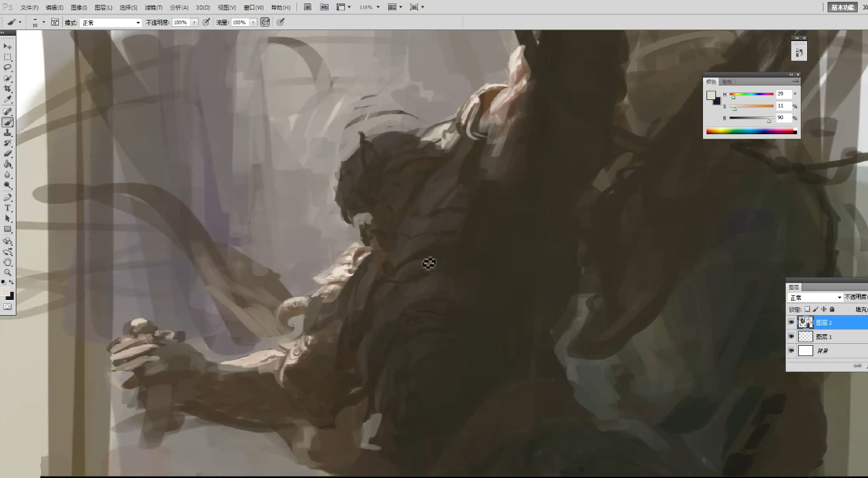
Task: Open the layer blend mode 正常 dropdown
Action: click(815, 297)
